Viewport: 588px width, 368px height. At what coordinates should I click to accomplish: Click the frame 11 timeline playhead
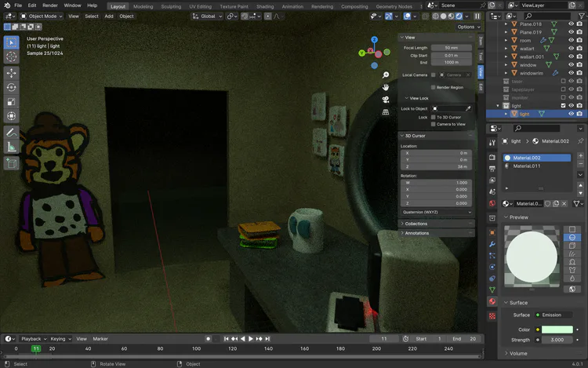(36, 349)
